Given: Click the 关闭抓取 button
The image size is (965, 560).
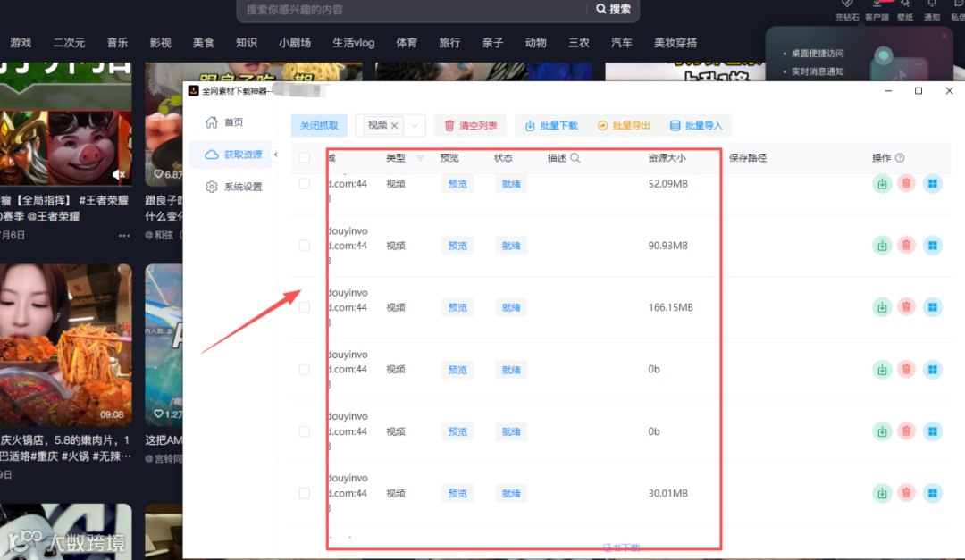Looking at the screenshot, I should point(319,126).
